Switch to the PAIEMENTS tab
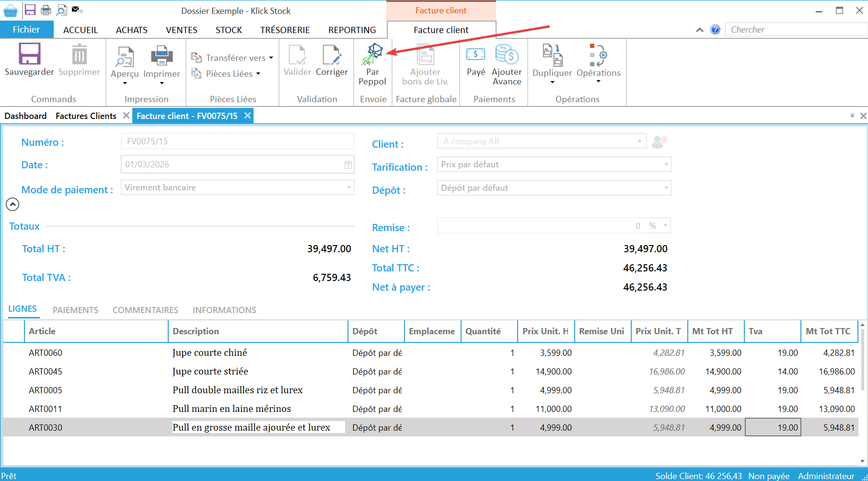This screenshot has width=868, height=481. (x=75, y=310)
